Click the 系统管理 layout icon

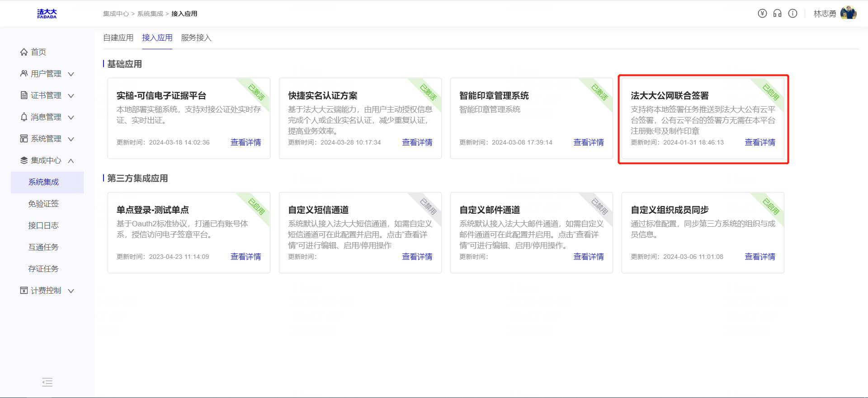point(24,139)
